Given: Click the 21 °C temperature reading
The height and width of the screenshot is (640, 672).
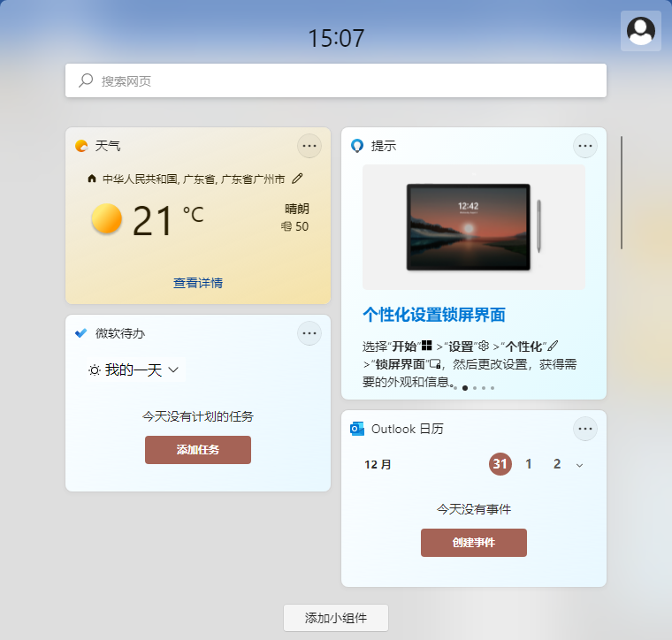Looking at the screenshot, I should (x=168, y=220).
